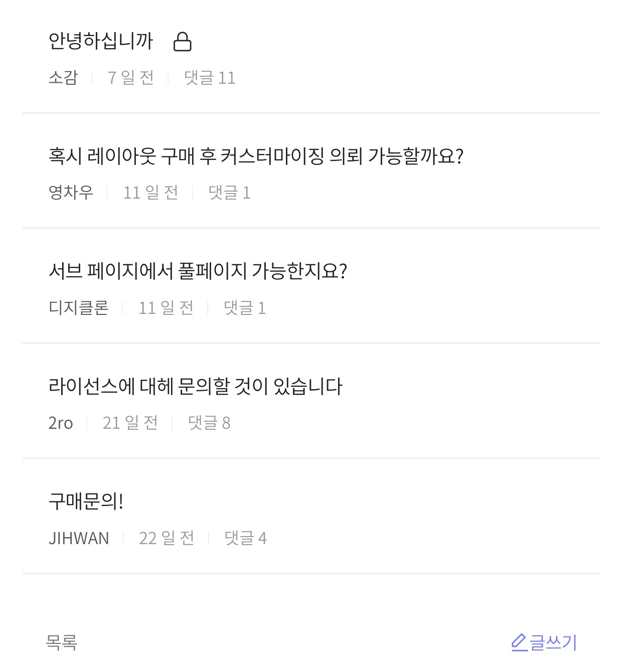View author JIHWAN's profile

click(x=79, y=538)
